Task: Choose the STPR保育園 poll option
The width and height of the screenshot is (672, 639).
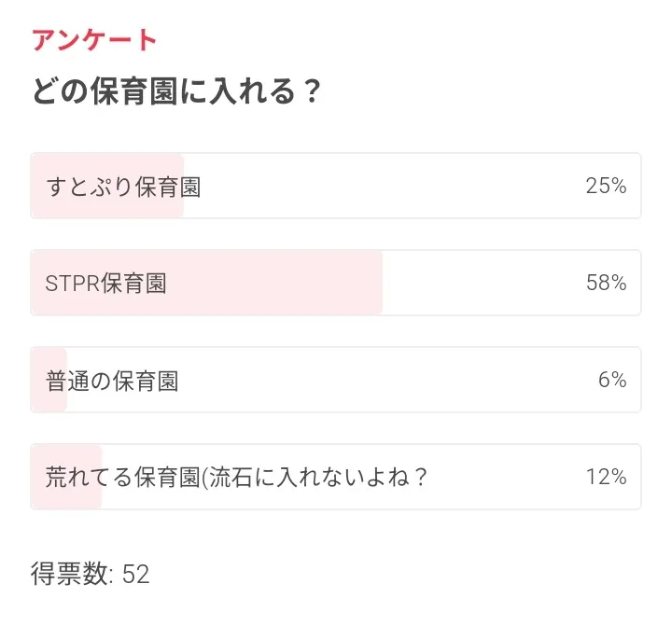Action: [x=106, y=284]
